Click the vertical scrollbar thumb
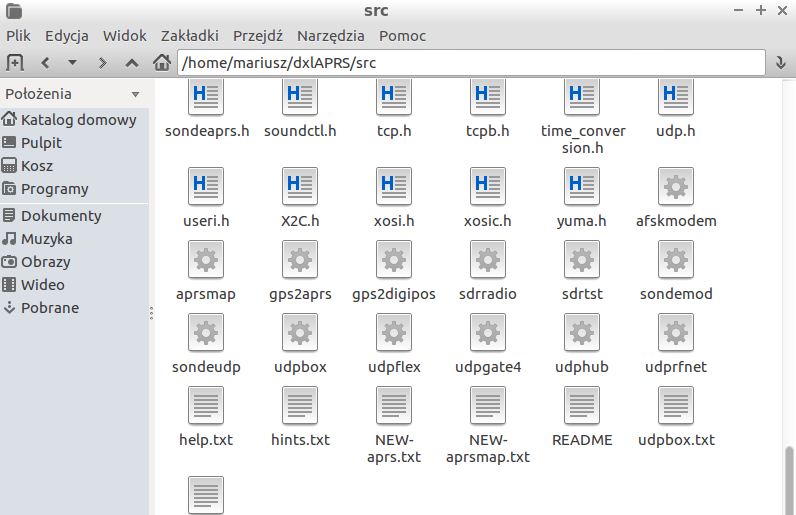 click(x=789, y=480)
